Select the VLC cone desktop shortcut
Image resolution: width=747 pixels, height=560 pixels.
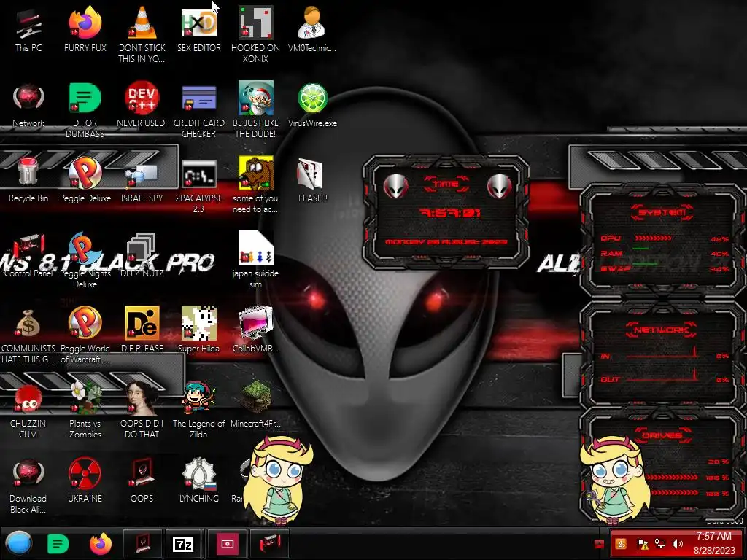coord(142,23)
